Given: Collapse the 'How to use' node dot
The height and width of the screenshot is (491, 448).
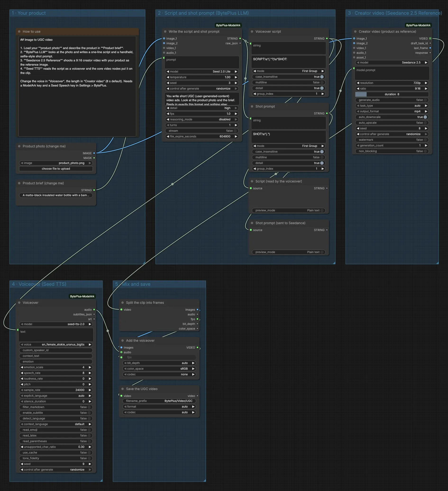Looking at the screenshot, I should 19,32.
